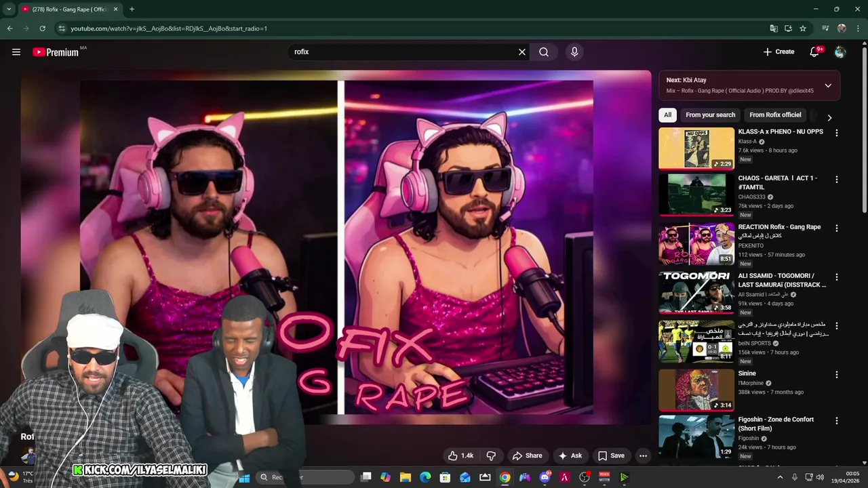View site information icon in address bar
Image resolution: width=868 pixels, height=488 pixels.
pyautogui.click(x=62, y=28)
